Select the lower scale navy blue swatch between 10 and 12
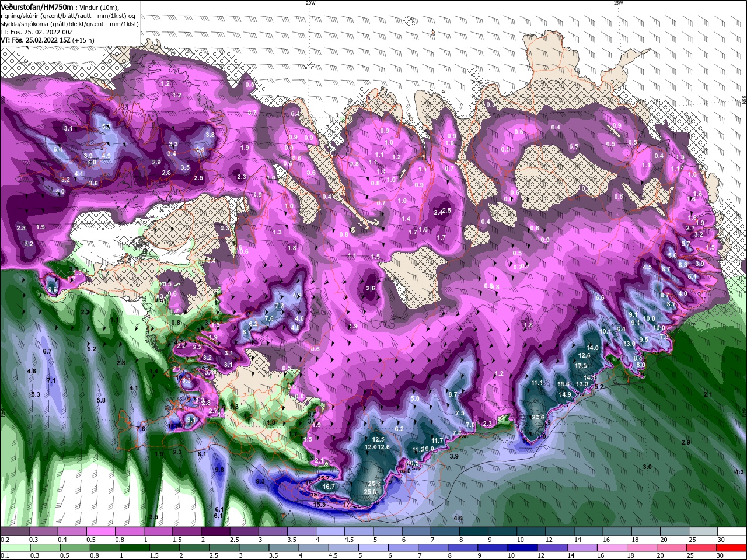The image size is (747, 560). coord(522,547)
